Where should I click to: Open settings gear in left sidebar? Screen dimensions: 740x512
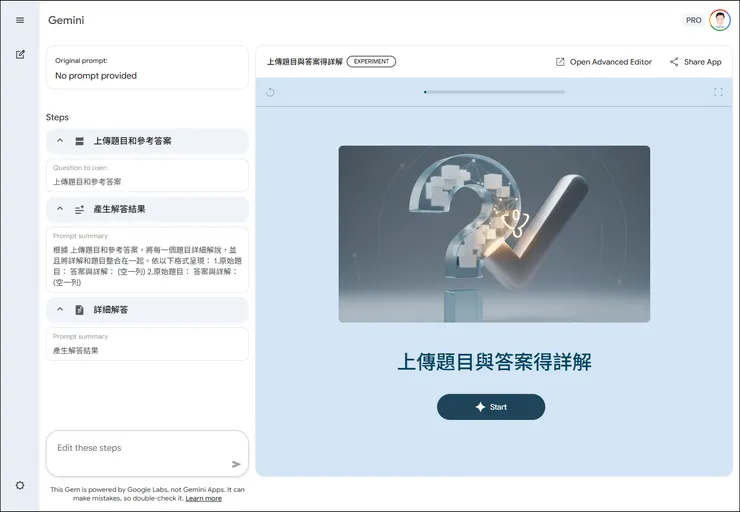pos(20,485)
